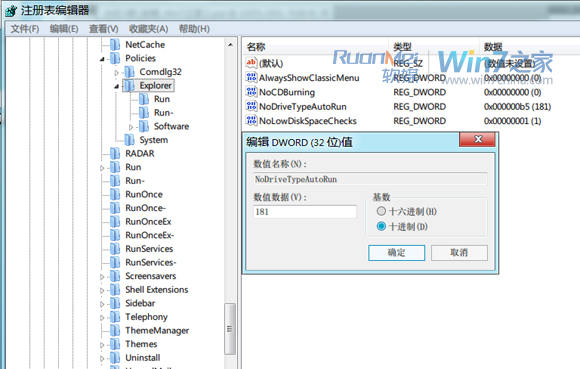Click the AlwaysShowClassicMenu DWORD icon

[x=251, y=78]
